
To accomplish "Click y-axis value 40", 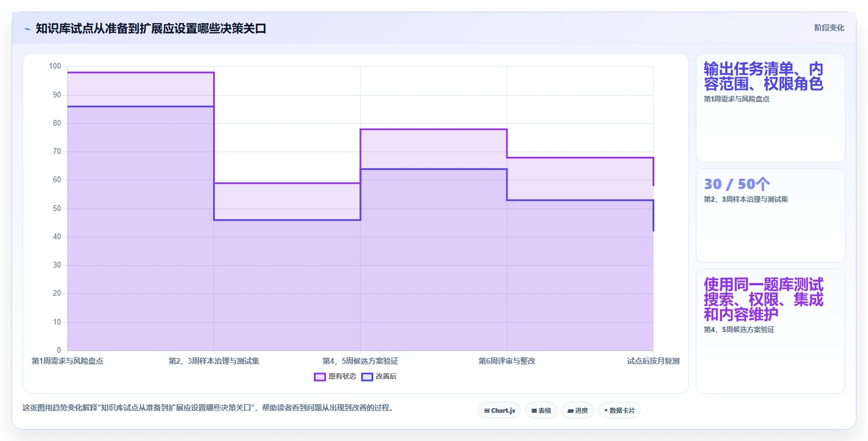I will tap(56, 236).
